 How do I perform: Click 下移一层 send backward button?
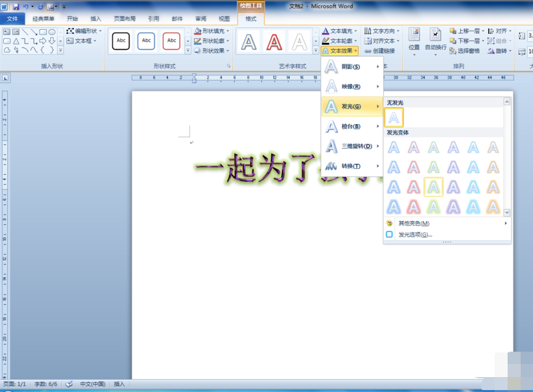pos(467,41)
